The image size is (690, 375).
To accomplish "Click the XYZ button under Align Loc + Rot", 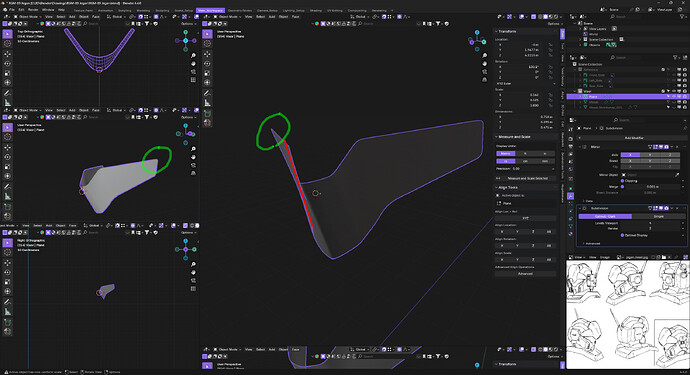I will pyautogui.click(x=525, y=218).
